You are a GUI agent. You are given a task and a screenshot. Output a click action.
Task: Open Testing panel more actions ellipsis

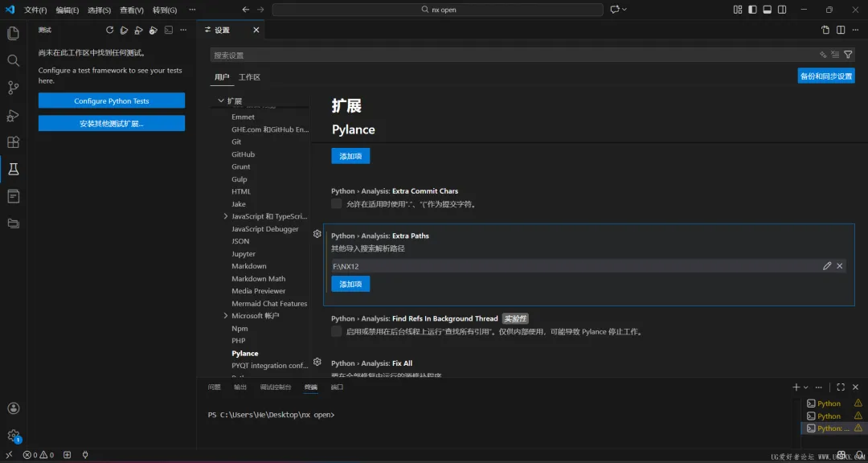pos(184,30)
